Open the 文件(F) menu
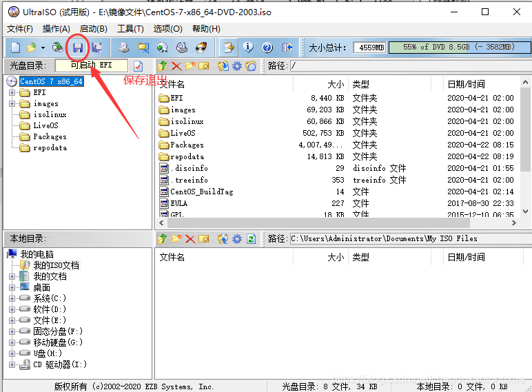532x392 pixels. tap(20, 29)
